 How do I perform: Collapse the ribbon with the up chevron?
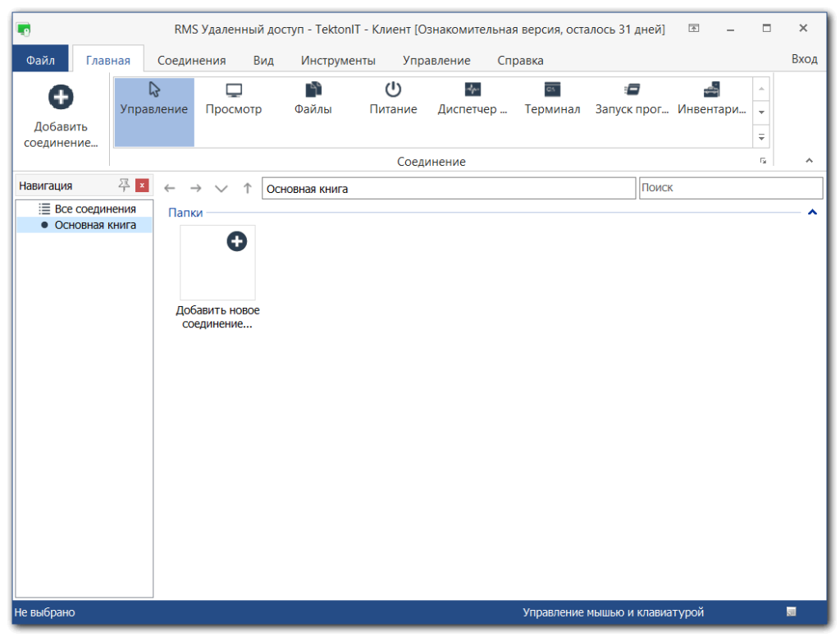point(809,161)
